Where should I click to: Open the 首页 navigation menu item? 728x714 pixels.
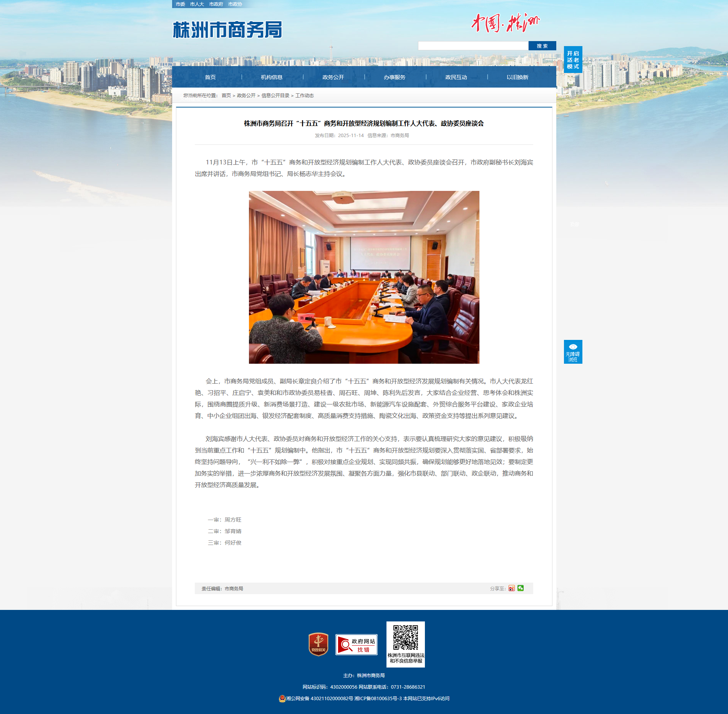coord(210,77)
